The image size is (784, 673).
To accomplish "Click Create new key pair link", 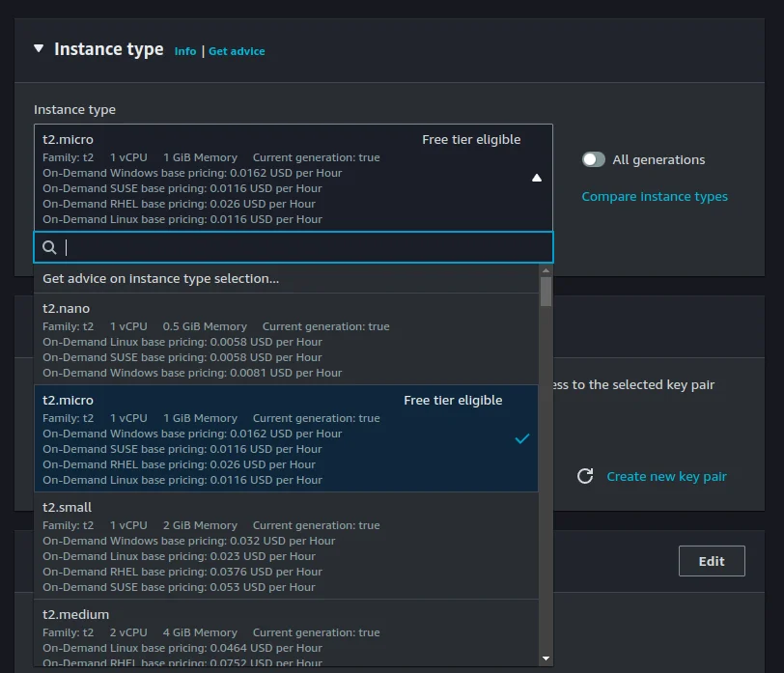I will [x=666, y=476].
